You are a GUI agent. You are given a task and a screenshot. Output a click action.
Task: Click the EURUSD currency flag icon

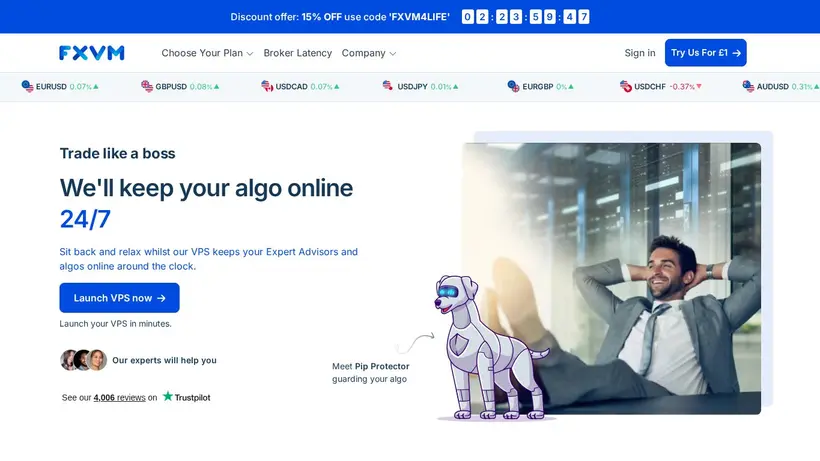pyautogui.click(x=28, y=86)
